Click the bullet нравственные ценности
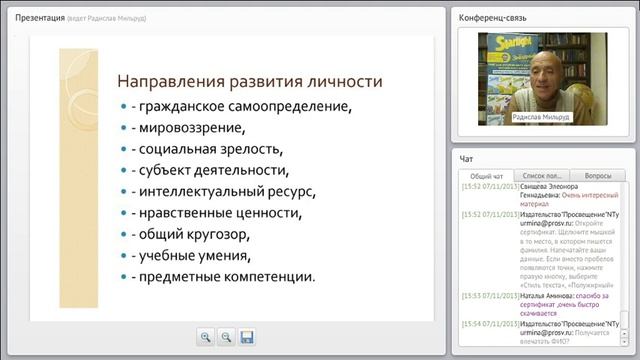This screenshot has height=360, width=640. 216,213
